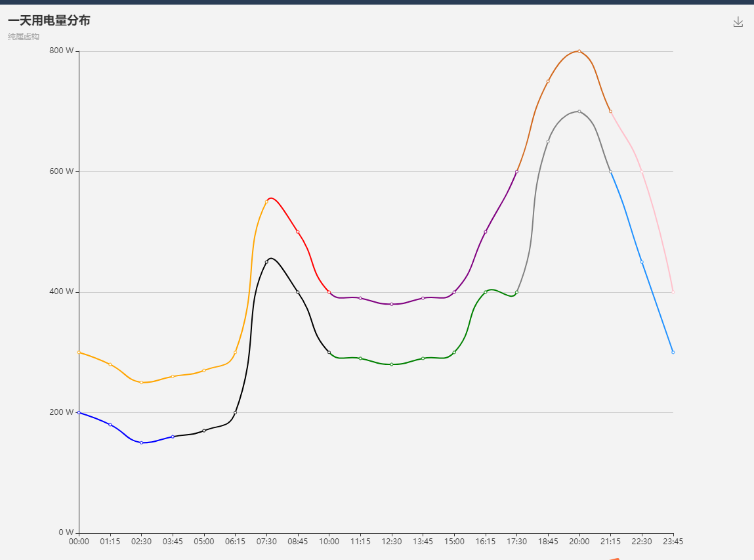Viewport: 754px width, 560px height.
Task: Select the lower line's 400 W point at 08:45
Action: point(298,292)
